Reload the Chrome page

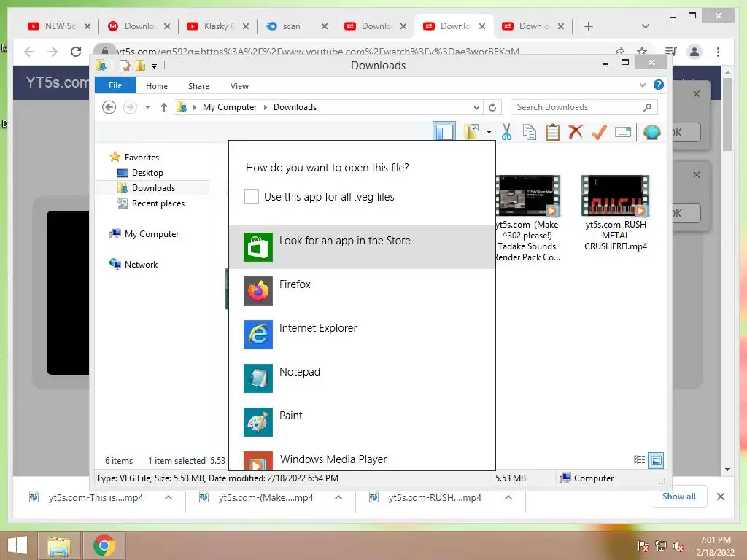click(x=76, y=52)
